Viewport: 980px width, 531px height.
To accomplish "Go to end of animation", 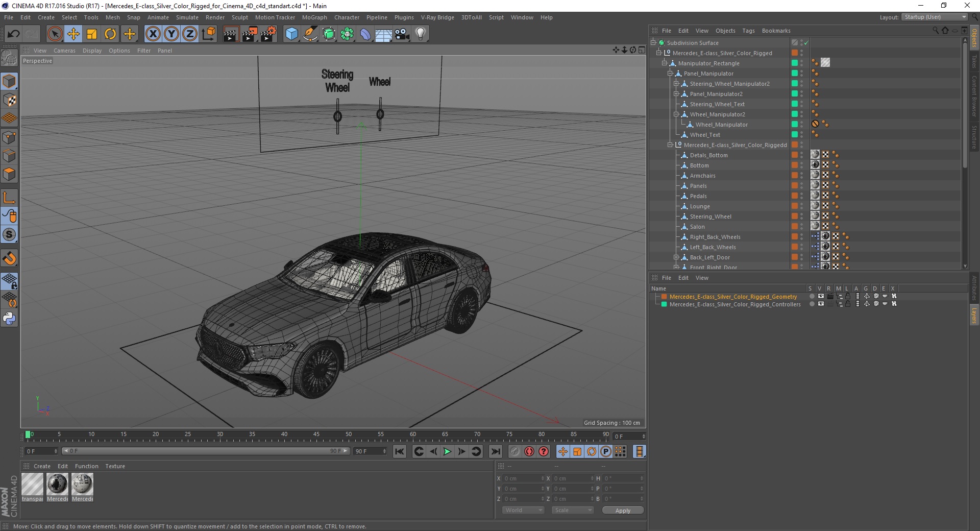I will [496, 451].
